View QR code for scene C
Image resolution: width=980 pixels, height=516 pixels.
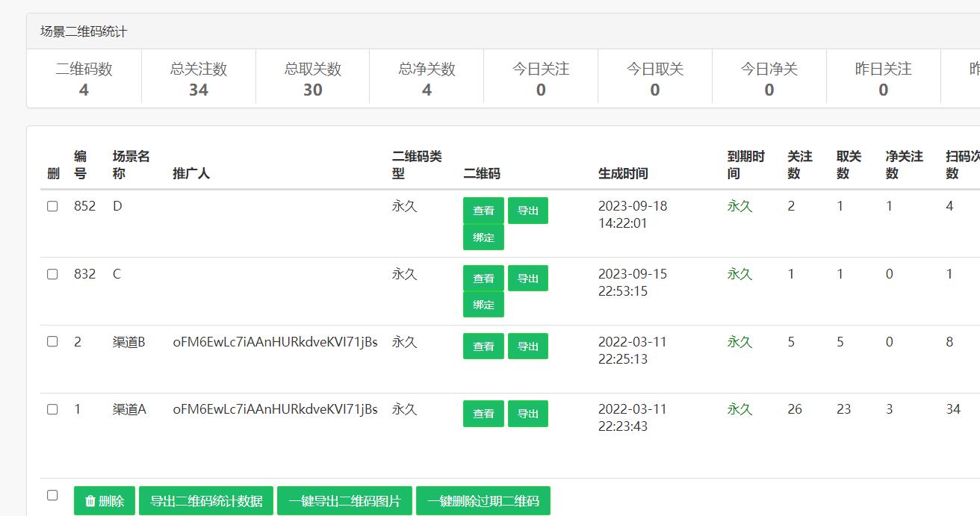[x=483, y=279]
